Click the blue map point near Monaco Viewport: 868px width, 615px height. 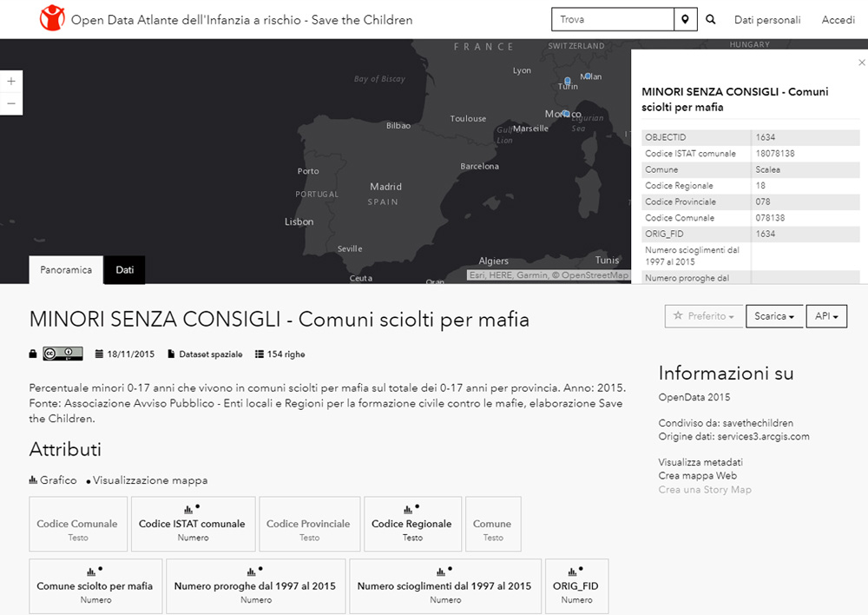pyautogui.click(x=566, y=114)
